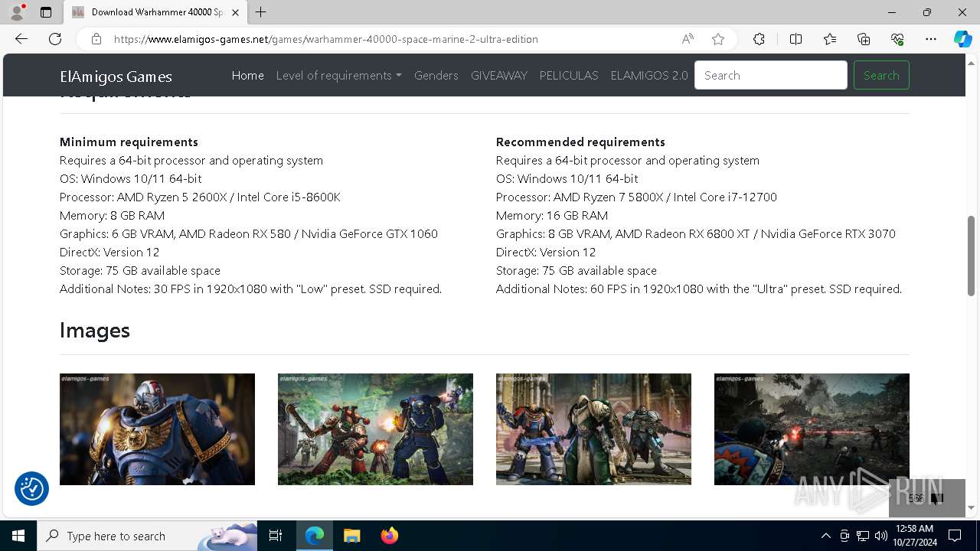
Task: Launch Copilot sidebar
Action: 962,39
